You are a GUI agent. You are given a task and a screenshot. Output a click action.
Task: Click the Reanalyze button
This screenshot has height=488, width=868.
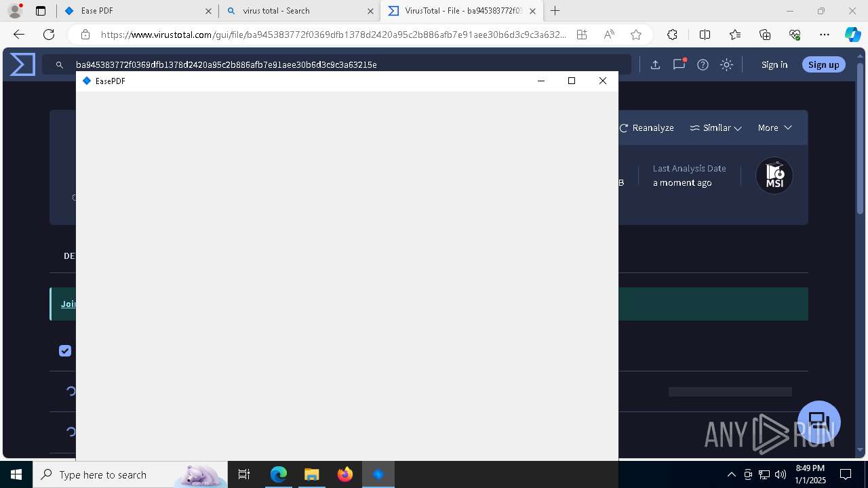646,127
